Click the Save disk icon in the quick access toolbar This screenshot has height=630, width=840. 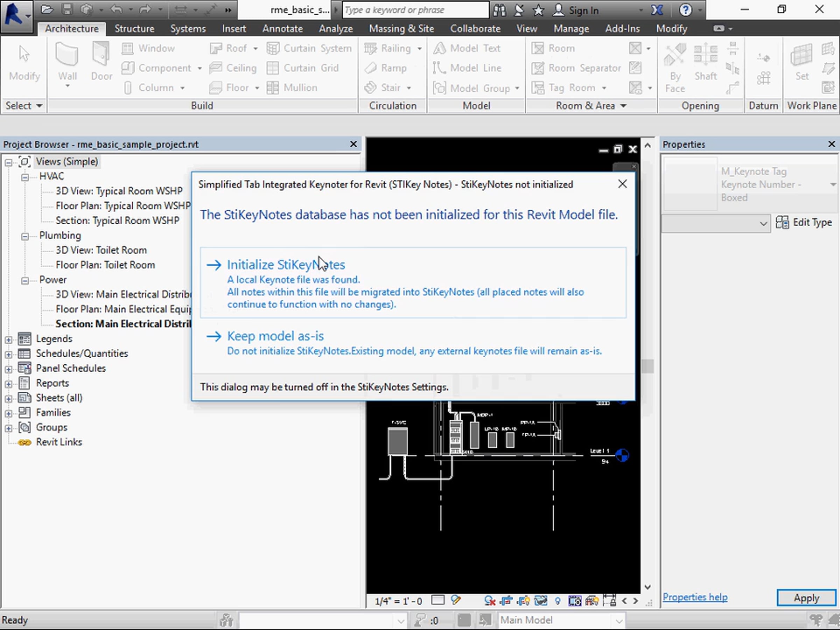[x=67, y=10]
